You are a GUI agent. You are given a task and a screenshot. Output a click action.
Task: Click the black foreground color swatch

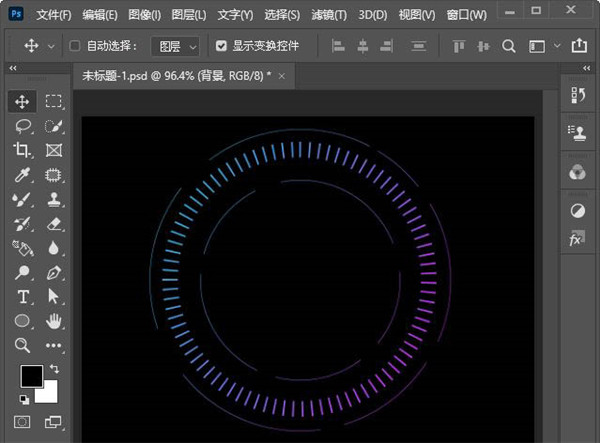[x=31, y=376]
